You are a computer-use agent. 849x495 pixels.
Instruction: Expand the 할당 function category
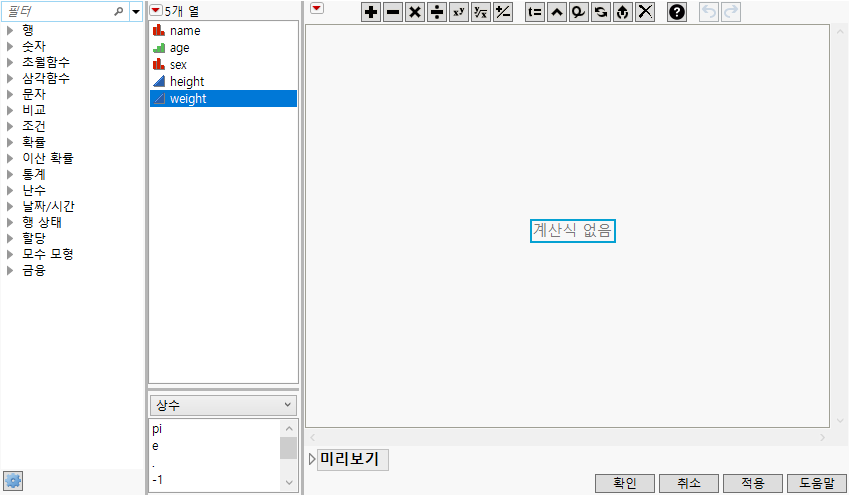(10, 238)
